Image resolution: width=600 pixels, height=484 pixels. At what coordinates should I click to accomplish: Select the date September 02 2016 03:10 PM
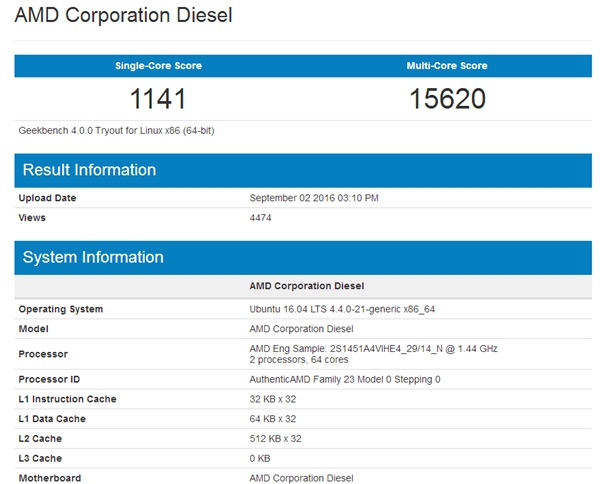(314, 198)
